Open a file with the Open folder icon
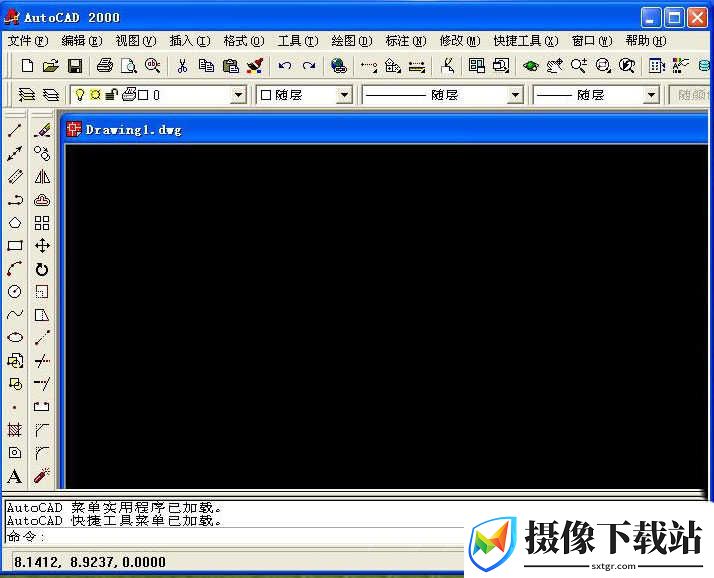Image resolution: width=714 pixels, height=578 pixels. point(51,66)
